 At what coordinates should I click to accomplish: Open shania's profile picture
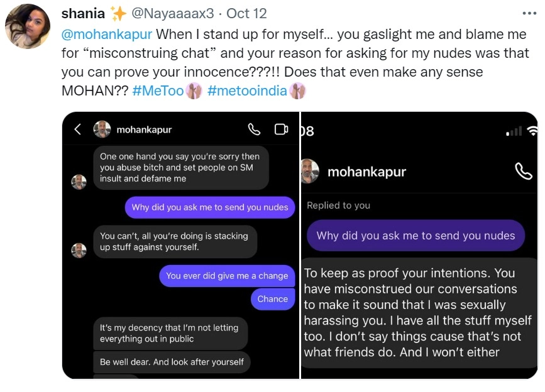[27, 26]
